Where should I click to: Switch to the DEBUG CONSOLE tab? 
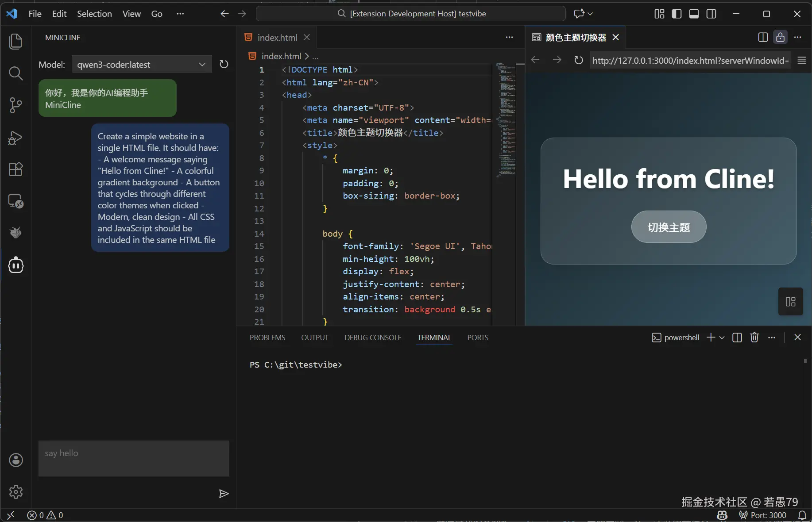coord(373,338)
